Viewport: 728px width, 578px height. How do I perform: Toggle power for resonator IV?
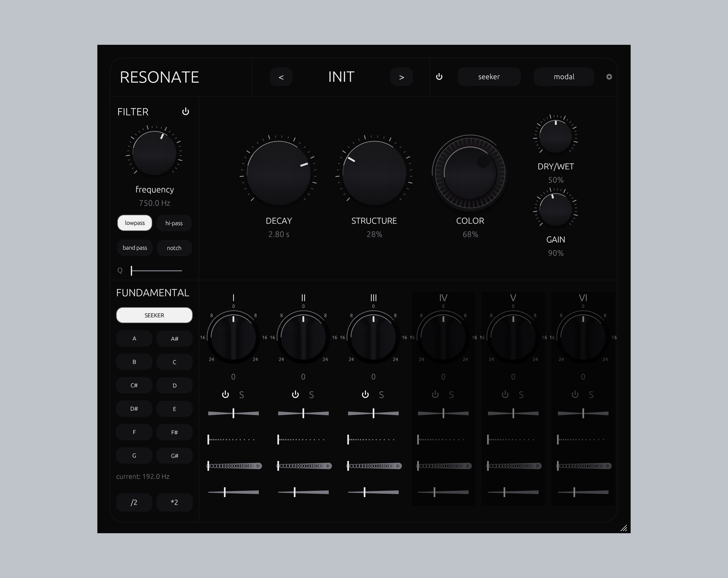pos(435,394)
